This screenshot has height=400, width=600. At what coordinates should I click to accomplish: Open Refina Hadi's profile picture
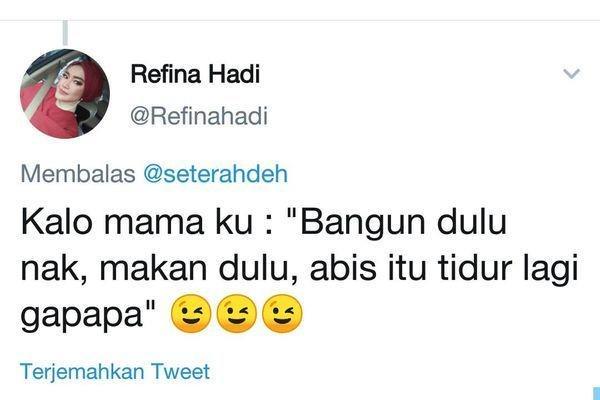tap(65, 94)
